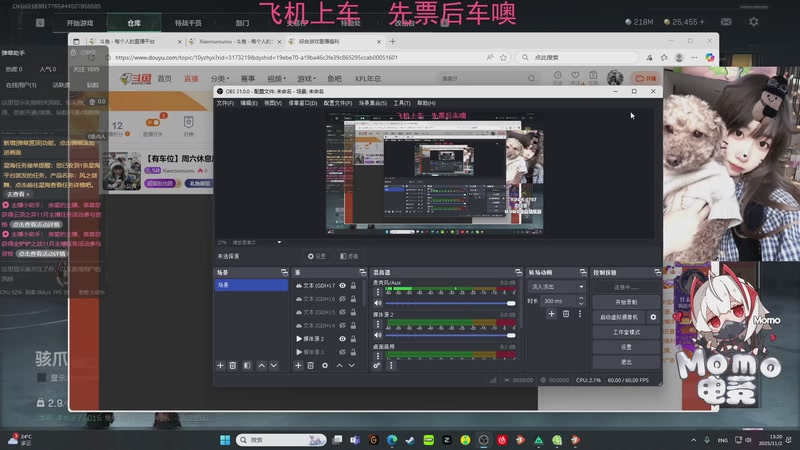Expand Douyu 游戏 navigation dropdown
The width and height of the screenshot is (800, 450).
306,79
